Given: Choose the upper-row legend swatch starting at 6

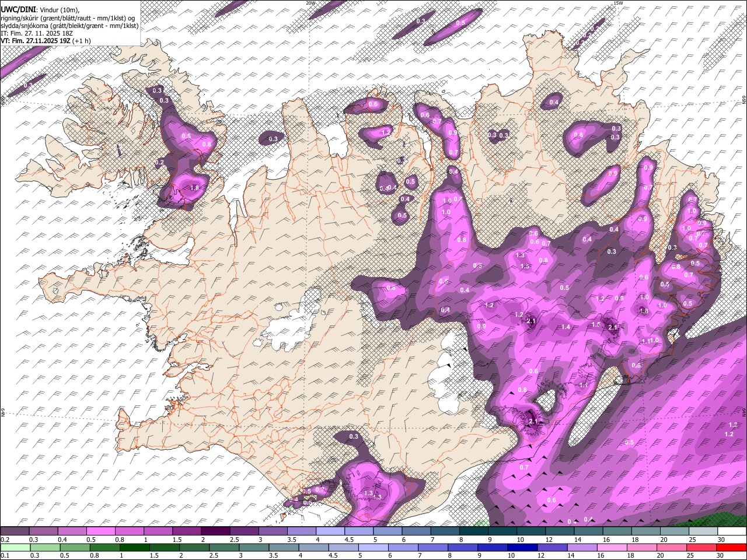Looking at the screenshot, I should 416,531.
